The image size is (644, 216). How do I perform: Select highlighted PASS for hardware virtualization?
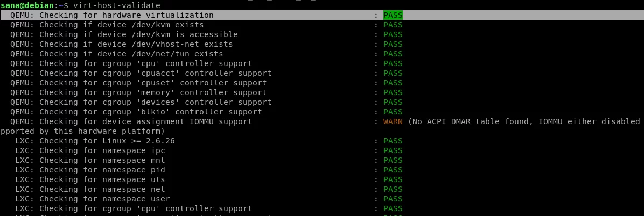click(x=393, y=15)
